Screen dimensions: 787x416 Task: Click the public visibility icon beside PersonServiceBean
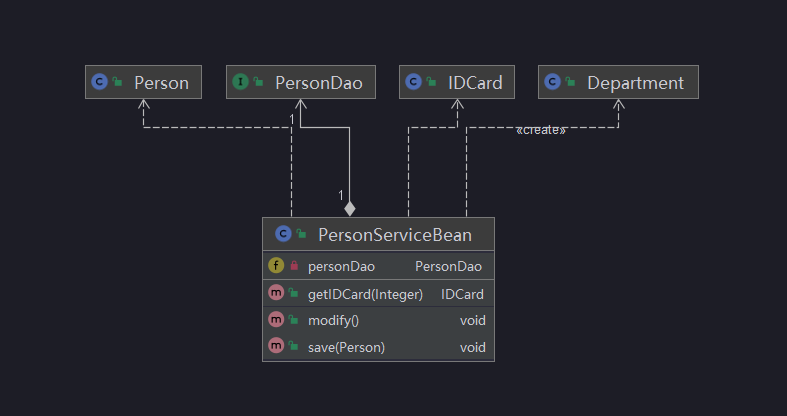click(301, 233)
